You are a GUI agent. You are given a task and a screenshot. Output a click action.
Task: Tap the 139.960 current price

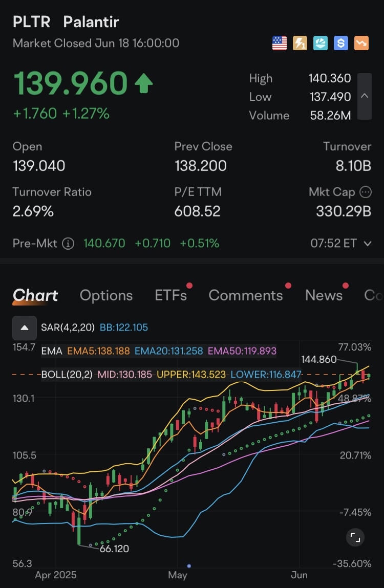(71, 83)
